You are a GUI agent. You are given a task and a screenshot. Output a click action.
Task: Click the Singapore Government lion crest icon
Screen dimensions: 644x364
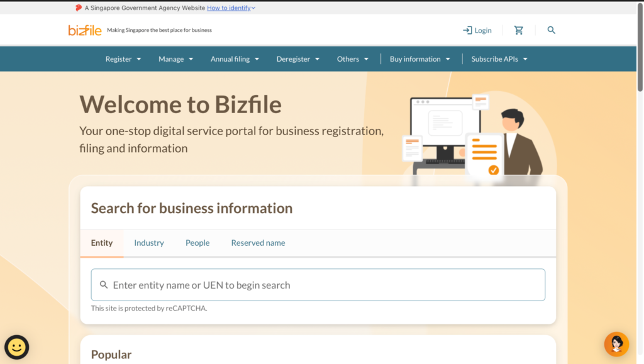79,8
